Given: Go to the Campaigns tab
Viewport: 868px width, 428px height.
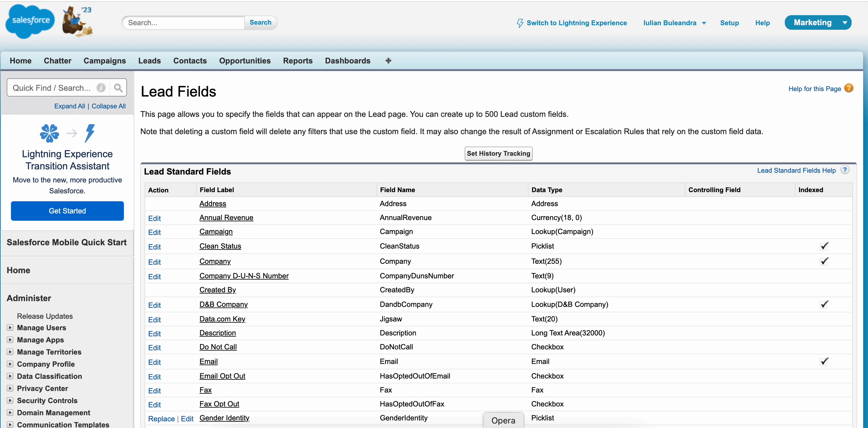Looking at the screenshot, I should click(105, 61).
